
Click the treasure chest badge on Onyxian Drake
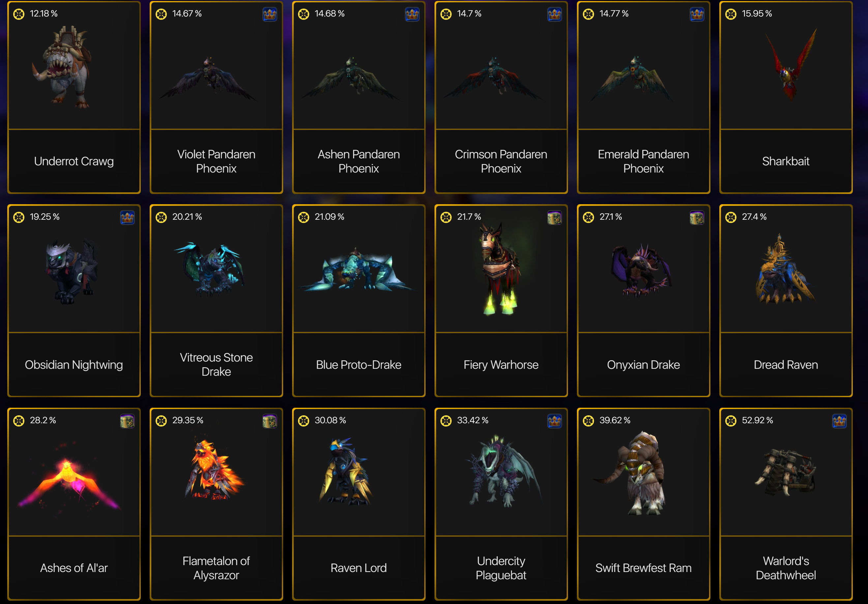[697, 218]
